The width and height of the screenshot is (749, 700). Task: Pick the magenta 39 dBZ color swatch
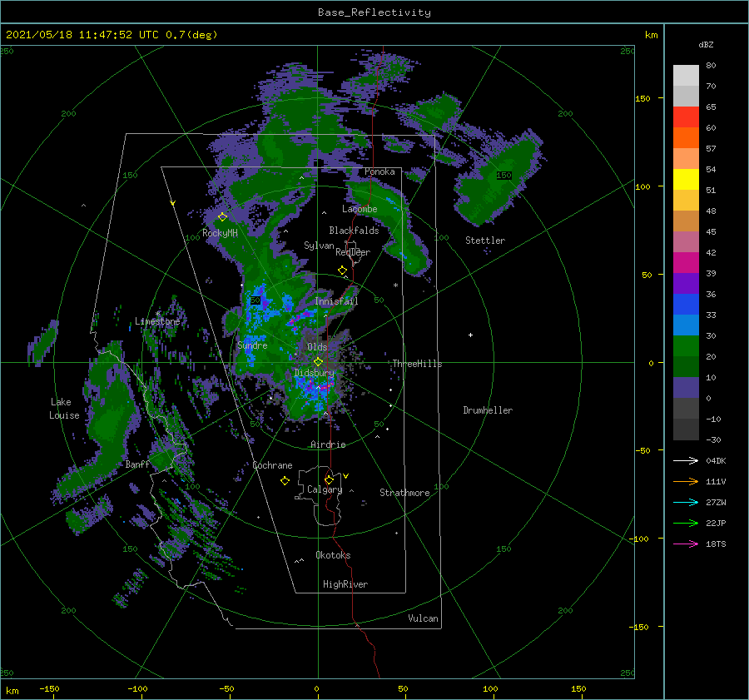pyautogui.click(x=686, y=263)
